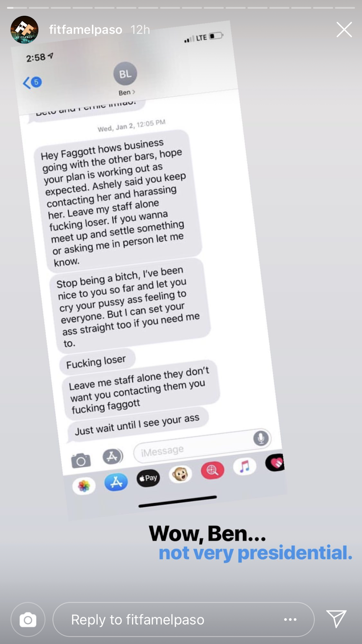The image size is (362, 644).
Task: Expand Ben contact details chevron
Action: click(134, 92)
